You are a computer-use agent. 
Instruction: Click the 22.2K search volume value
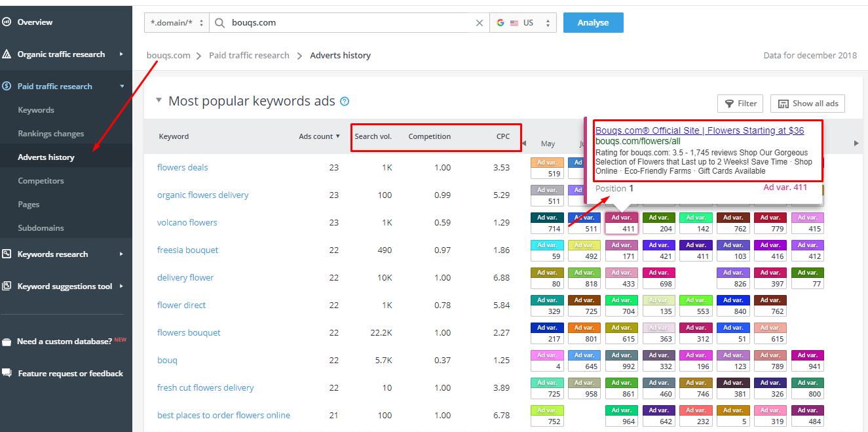381,333
